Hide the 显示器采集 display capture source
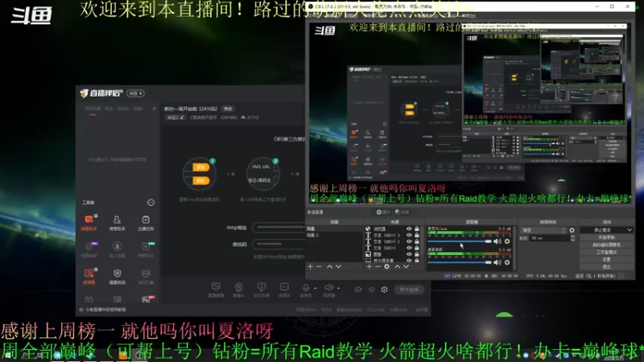The image size is (644, 362). click(409, 260)
